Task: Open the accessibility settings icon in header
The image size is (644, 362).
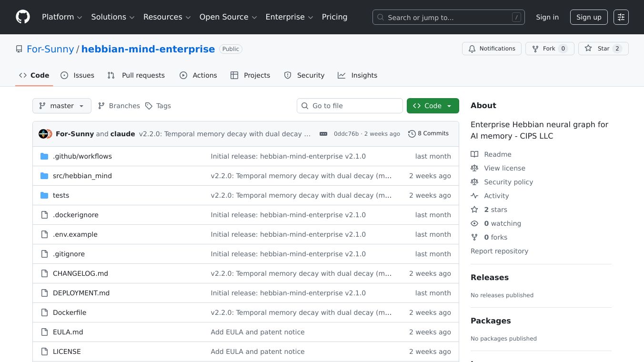Action: click(x=621, y=17)
